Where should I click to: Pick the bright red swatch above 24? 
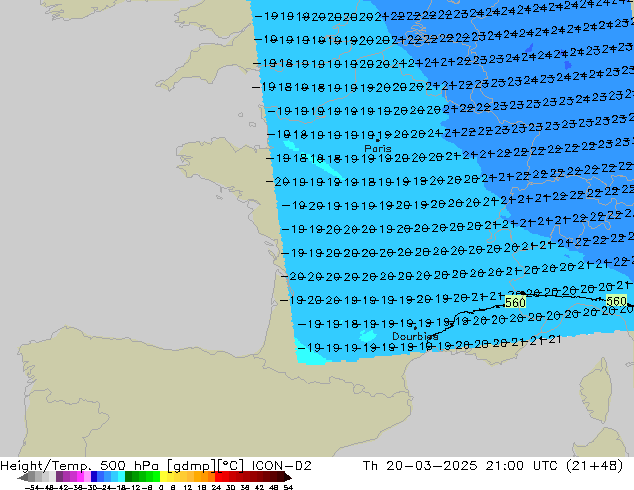(x=218, y=477)
